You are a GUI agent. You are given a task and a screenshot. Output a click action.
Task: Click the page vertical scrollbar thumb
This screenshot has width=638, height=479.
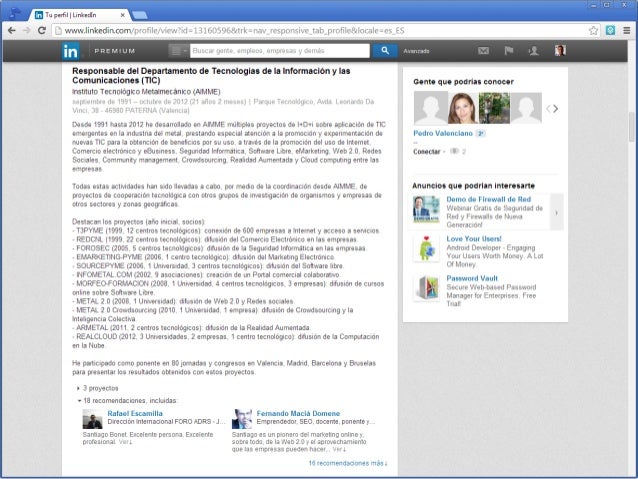click(632, 126)
